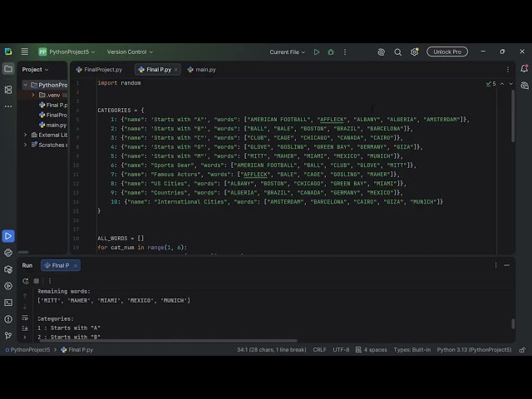Collapse the PythonProject5 root folder
The height and width of the screenshot is (399, 532).
pos(26,85)
